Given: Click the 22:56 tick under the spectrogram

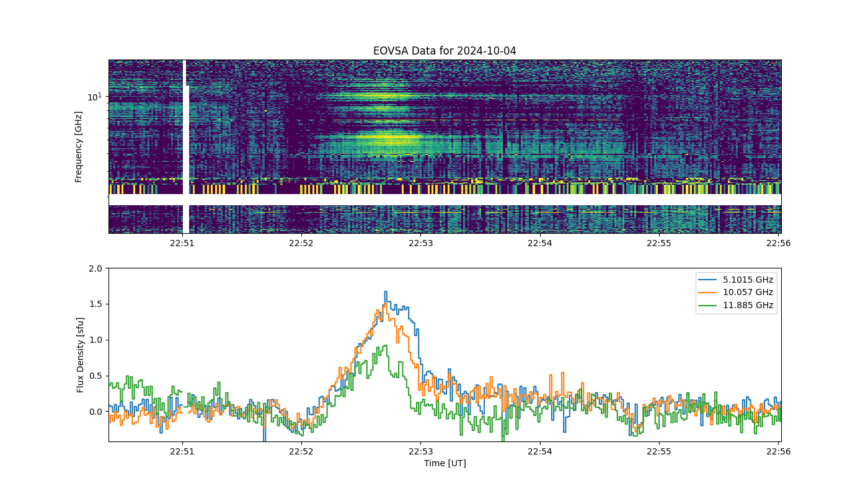Looking at the screenshot, I should pyautogui.click(x=778, y=243).
